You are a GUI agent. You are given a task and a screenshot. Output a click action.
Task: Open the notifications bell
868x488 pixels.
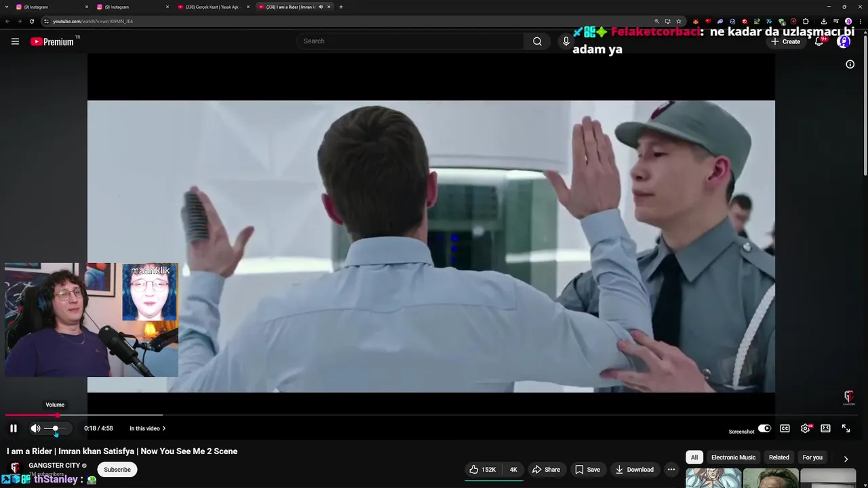[819, 41]
